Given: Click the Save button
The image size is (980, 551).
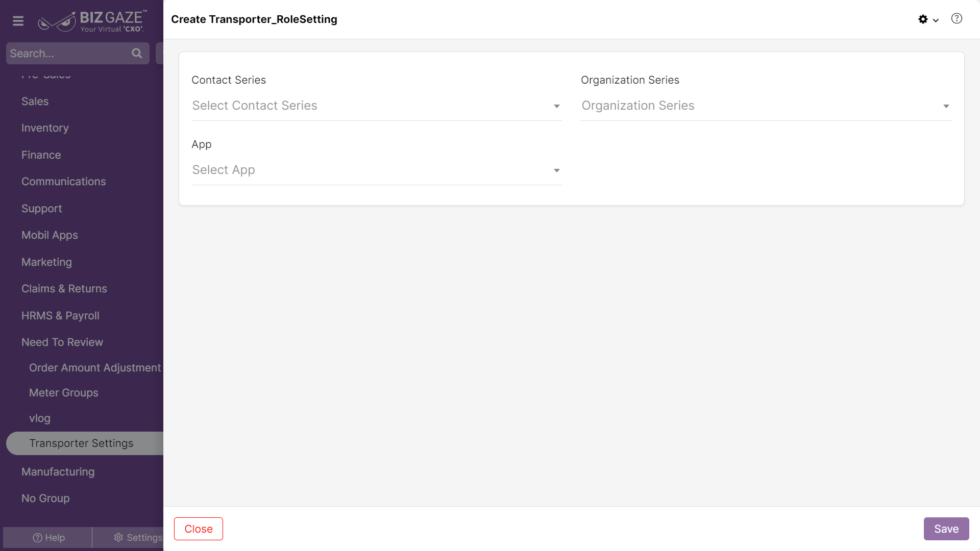Looking at the screenshot, I should (x=946, y=529).
